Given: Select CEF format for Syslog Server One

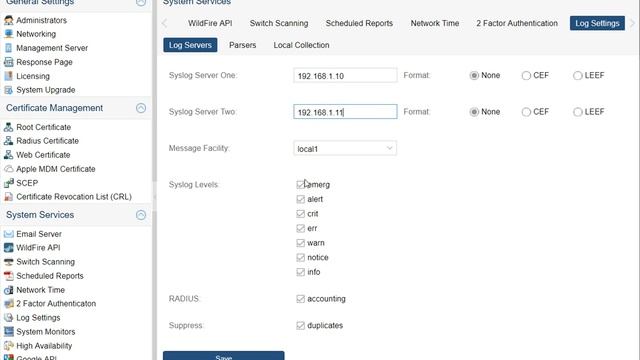Looking at the screenshot, I should (526, 76).
